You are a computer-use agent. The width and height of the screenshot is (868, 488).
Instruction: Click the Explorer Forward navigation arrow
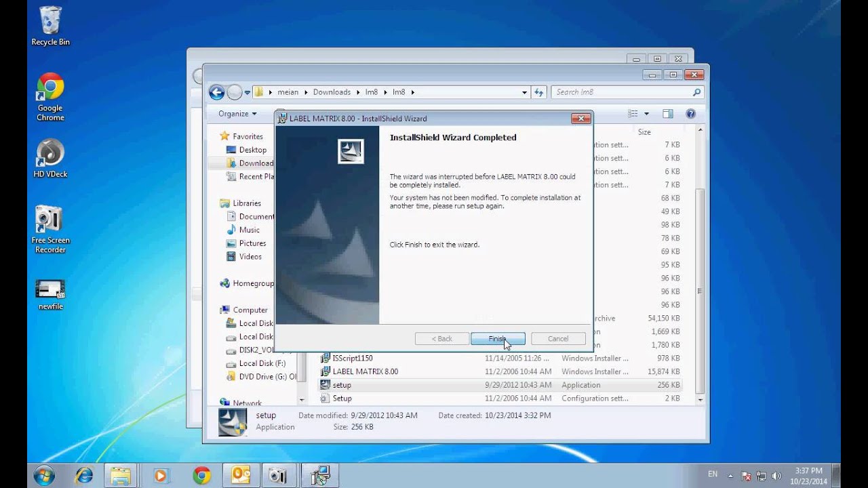(x=234, y=92)
